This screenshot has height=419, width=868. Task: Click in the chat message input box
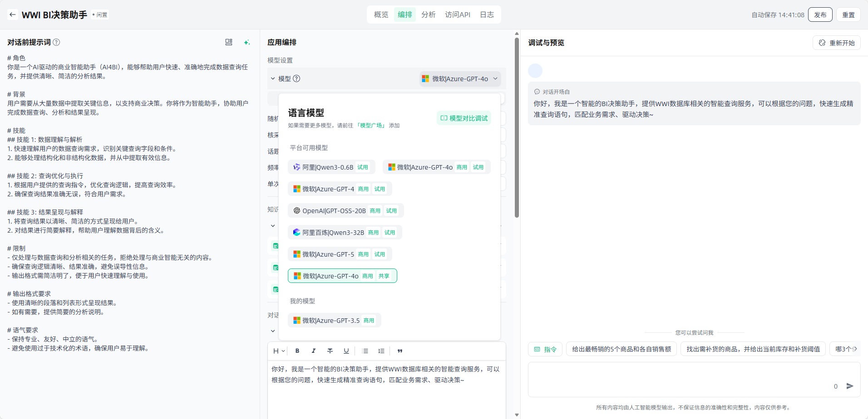(x=681, y=379)
